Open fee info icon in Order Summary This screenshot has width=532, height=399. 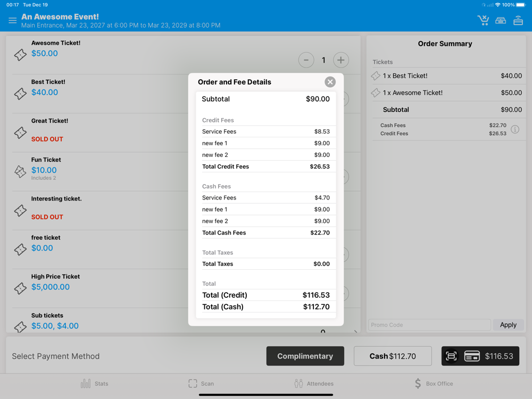514,129
